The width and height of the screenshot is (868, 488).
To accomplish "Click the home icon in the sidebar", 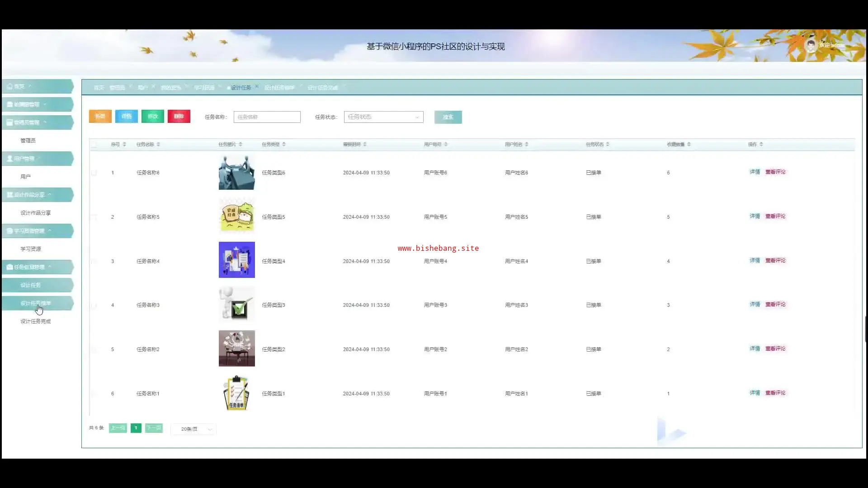I will [10, 86].
